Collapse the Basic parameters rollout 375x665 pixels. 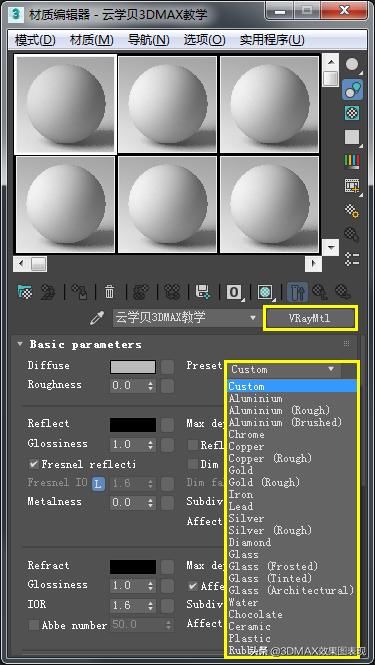click(20, 344)
